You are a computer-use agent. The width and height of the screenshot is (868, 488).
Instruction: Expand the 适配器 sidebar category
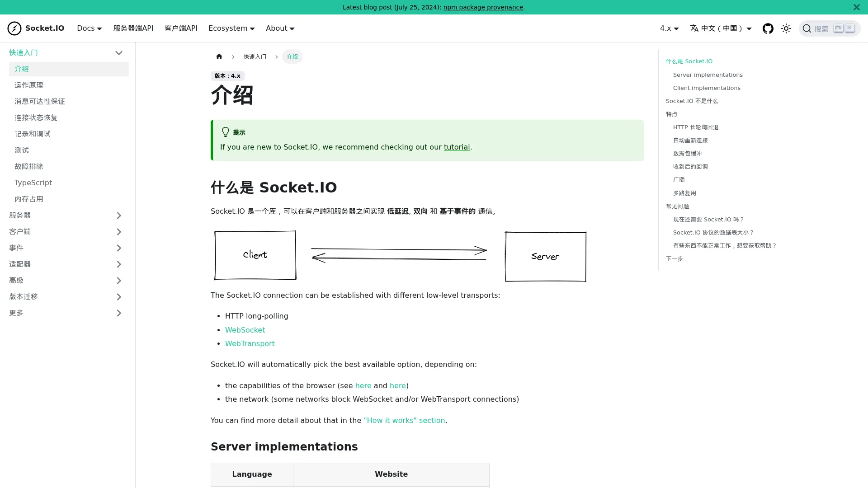(119, 264)
